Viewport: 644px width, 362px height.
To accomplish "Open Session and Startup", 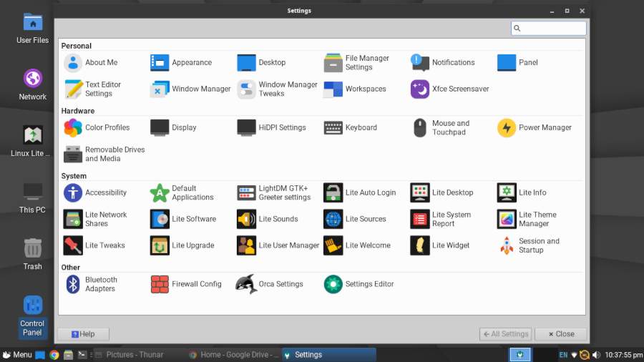I will click(x=529, y=245).
